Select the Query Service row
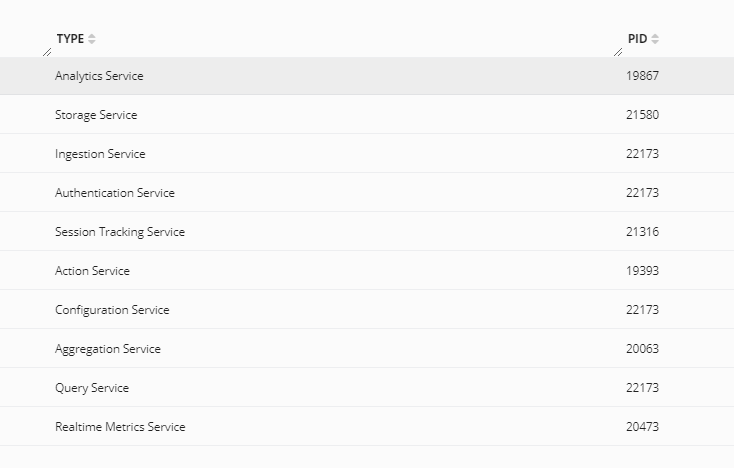Screen dimensions: 734x468 coord(92,388)
